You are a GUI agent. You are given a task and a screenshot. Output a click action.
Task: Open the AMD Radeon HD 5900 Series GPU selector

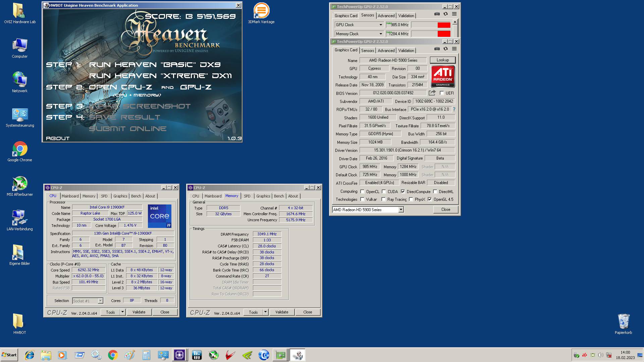point(368,209)
